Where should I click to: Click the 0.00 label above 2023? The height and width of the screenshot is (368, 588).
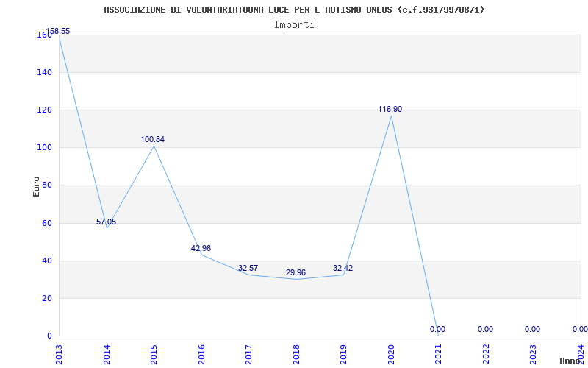coord(532,329)
